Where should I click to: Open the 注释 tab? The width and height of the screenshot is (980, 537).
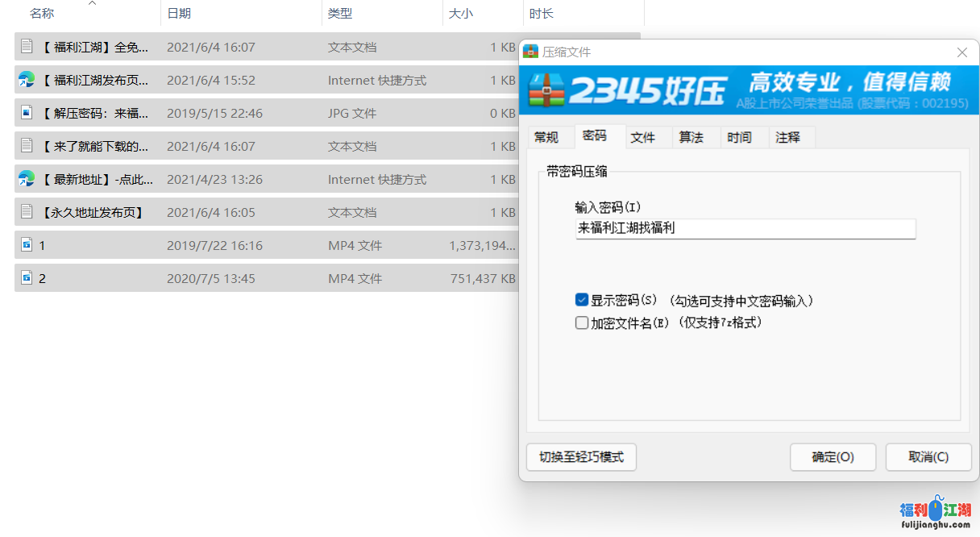click(x=787, y=137)
